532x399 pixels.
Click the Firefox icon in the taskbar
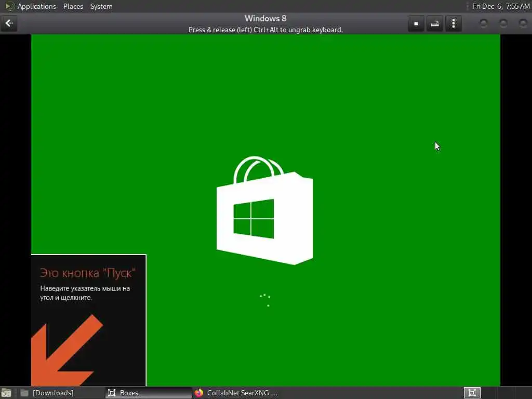(199, 393)
